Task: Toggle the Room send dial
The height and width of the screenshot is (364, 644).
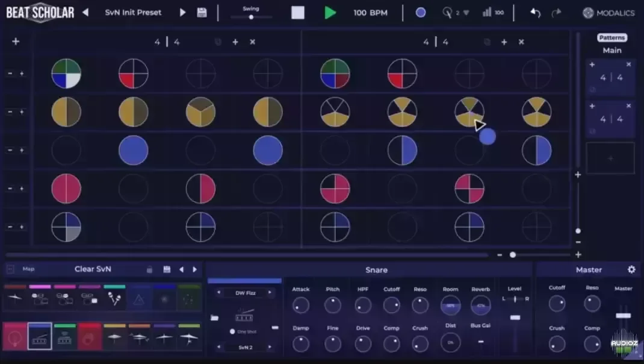Action: click(450, 305)
